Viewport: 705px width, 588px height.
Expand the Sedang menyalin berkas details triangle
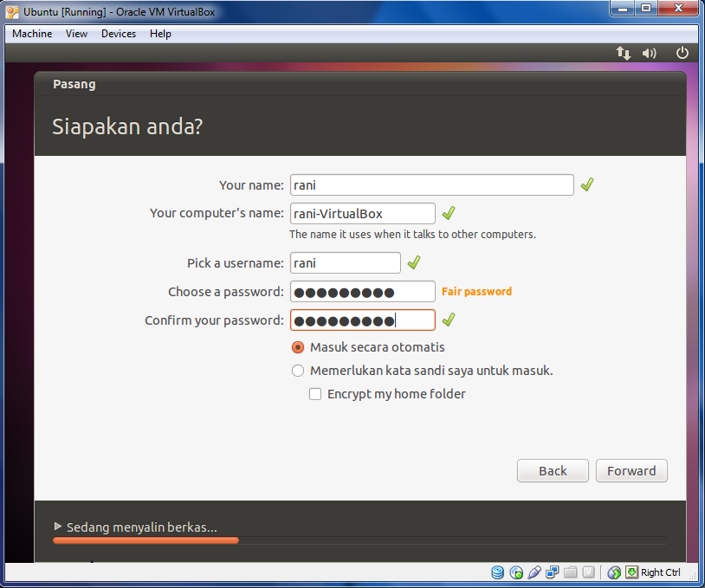pyautogui.click(x=57, y=526)
